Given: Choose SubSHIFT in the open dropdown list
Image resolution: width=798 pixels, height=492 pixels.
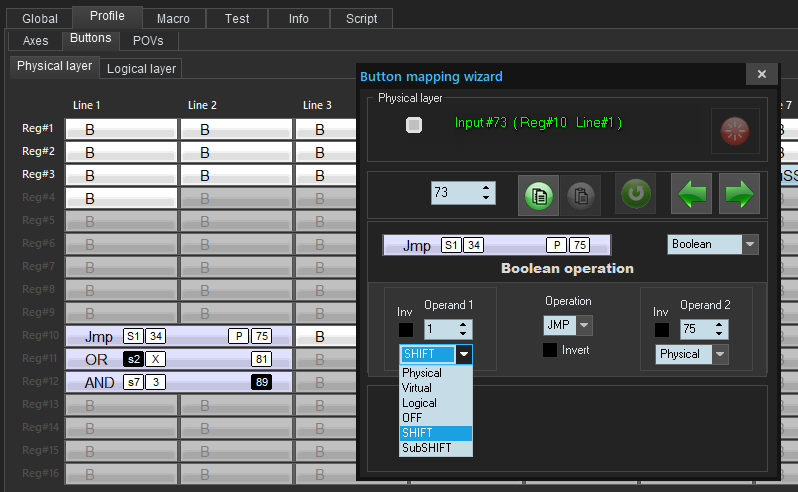Looking at the screenshot, I should [436, 448].
